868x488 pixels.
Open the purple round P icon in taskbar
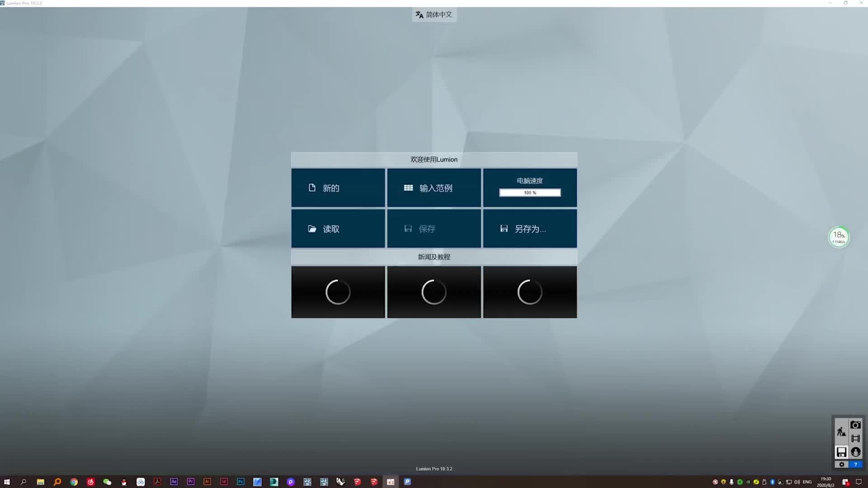click(291, 482)
